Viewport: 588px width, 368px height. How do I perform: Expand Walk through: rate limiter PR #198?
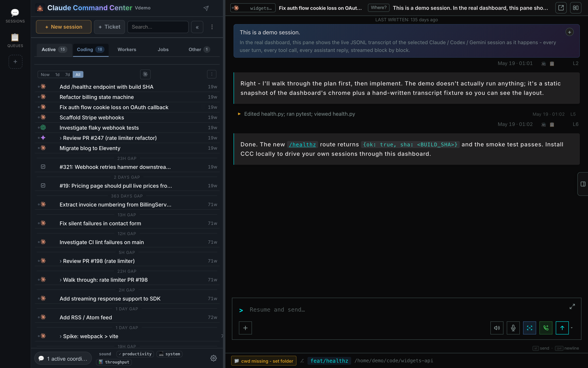[x=60, y=280]
